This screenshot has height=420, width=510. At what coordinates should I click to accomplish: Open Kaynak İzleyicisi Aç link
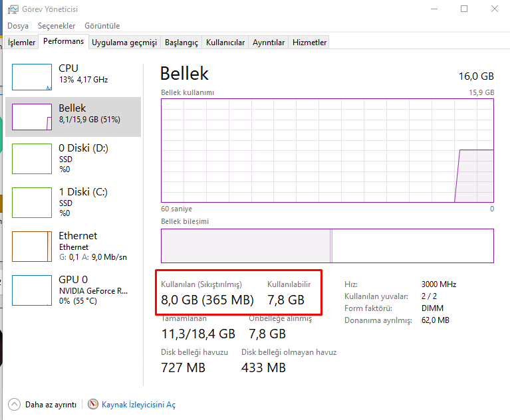click(138, 404)
